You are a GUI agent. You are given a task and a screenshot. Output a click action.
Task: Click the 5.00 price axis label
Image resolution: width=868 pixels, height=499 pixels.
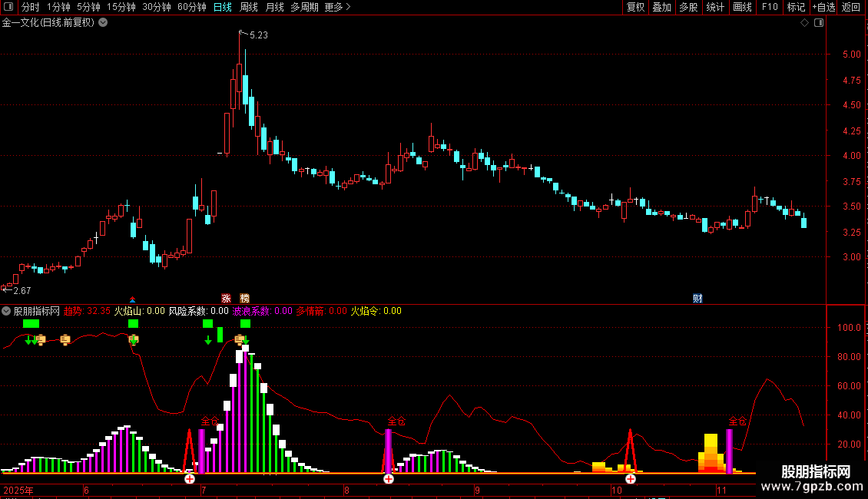[x=852, y=55]
